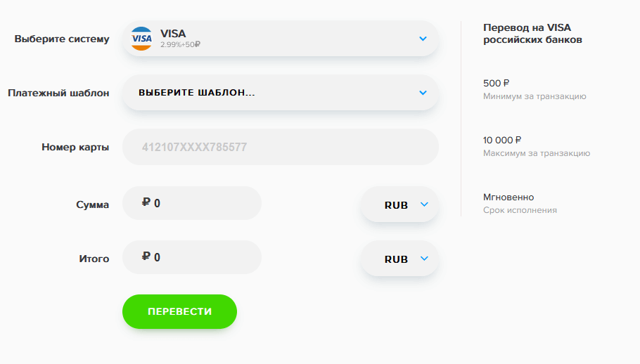Viewport: 640px width, 364px height.
Task: Click the ruble sign in the Итого field
Action: (x=146, y=257)
